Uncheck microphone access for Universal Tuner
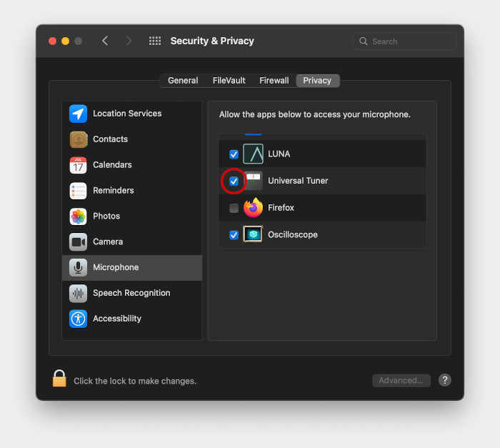The width and height of the screenshot is (500, 448). [x=234, y=181]
